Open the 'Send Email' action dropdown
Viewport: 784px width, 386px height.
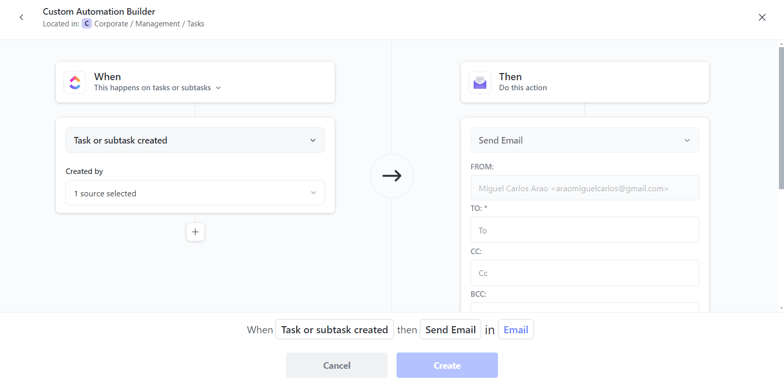[x=584, y=140]
